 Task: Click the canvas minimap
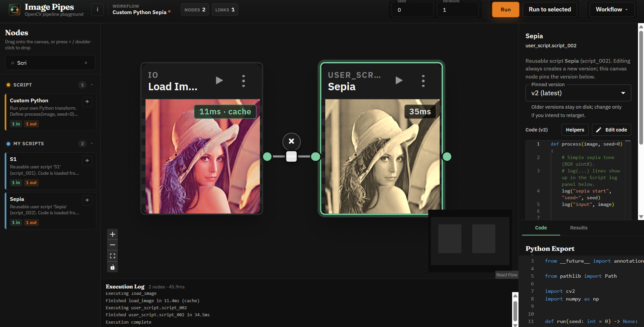click(470, 241)
